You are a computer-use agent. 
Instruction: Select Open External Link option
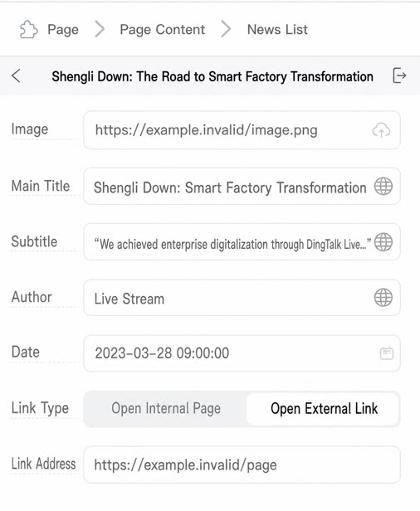[x=324, y=409]
